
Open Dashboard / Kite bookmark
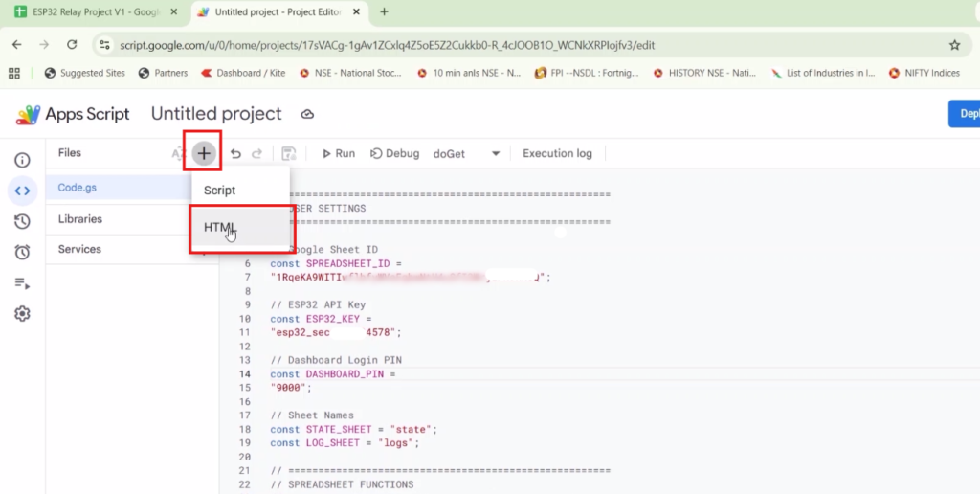click(243, 73)
